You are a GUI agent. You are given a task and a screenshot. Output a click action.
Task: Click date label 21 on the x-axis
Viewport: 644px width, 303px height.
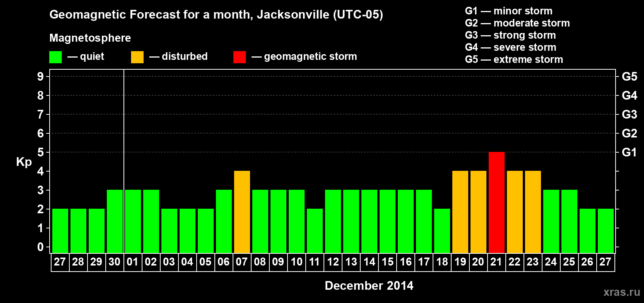[x=496, y=262]
